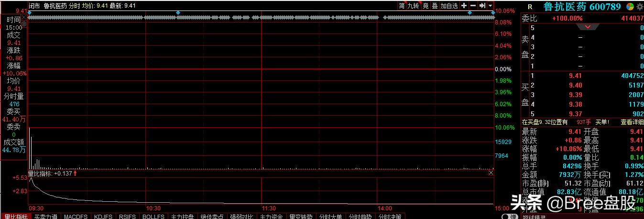Click the R margin trading marker

click(530, 7)
